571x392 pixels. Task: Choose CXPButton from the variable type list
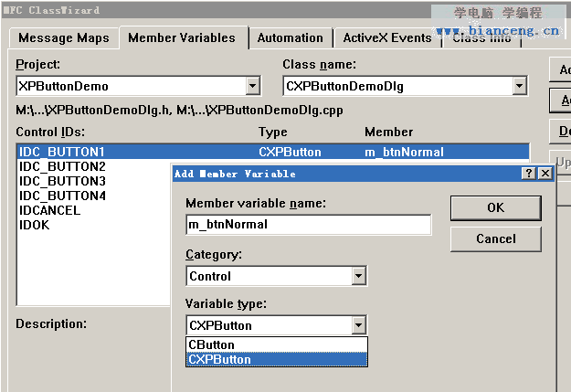coord(277,360)
